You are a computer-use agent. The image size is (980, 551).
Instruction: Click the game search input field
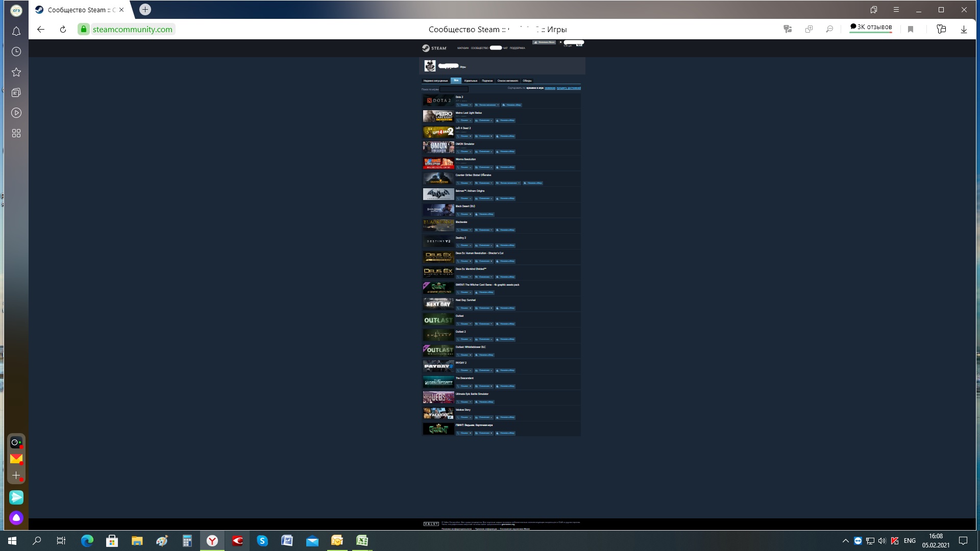454,89
